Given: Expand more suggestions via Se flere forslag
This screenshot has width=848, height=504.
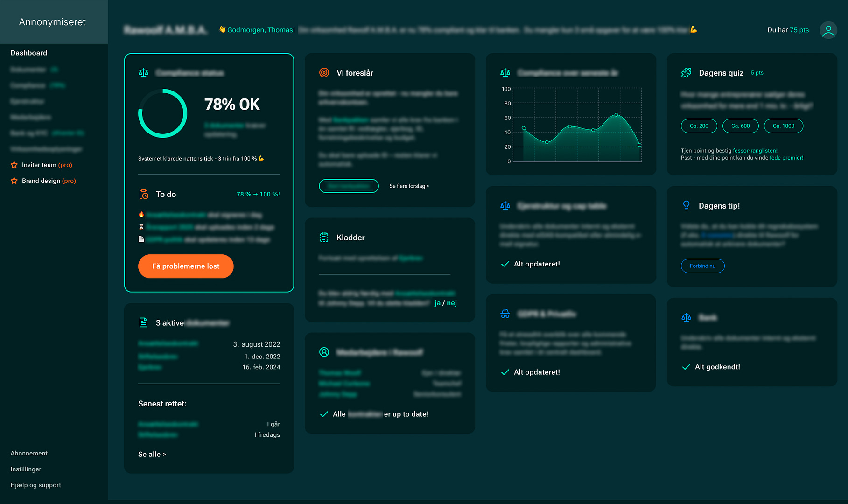Looking at the screenshot, I should pyautogui.click(x=409, y=186).
